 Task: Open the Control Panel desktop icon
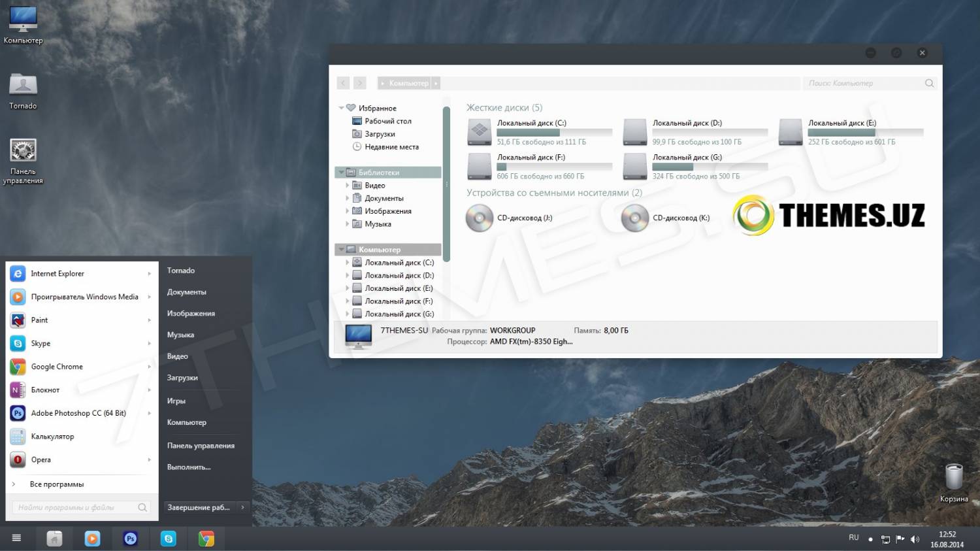tap(23, 151)
